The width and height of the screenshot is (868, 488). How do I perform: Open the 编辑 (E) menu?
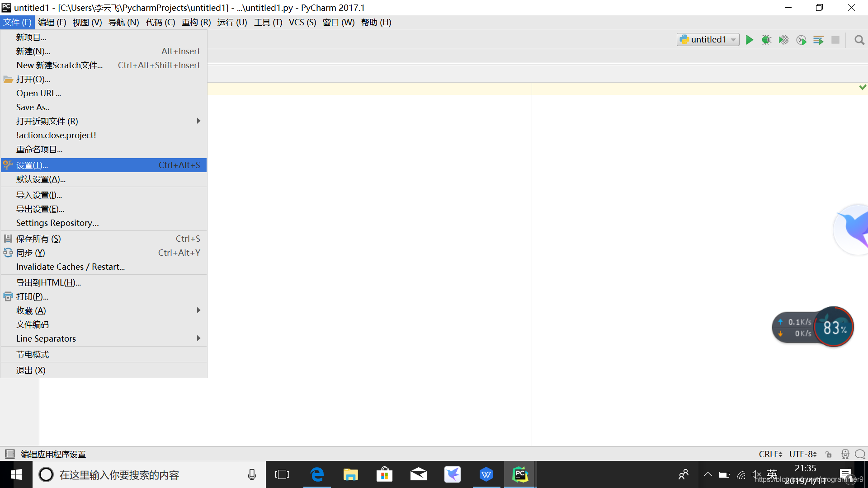52,22
